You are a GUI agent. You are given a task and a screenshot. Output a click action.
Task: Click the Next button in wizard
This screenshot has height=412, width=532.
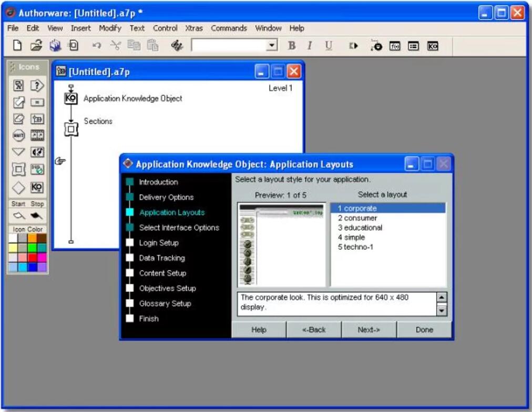pos(369,330)
